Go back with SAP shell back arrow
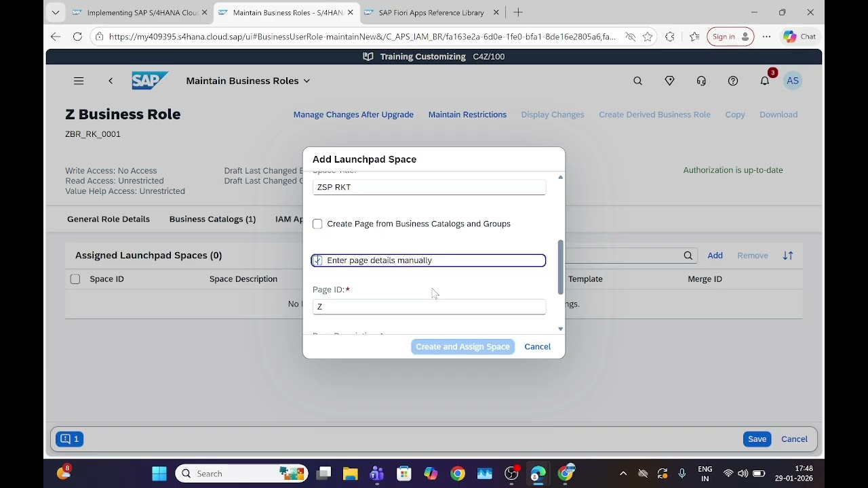 pos(111,81)
